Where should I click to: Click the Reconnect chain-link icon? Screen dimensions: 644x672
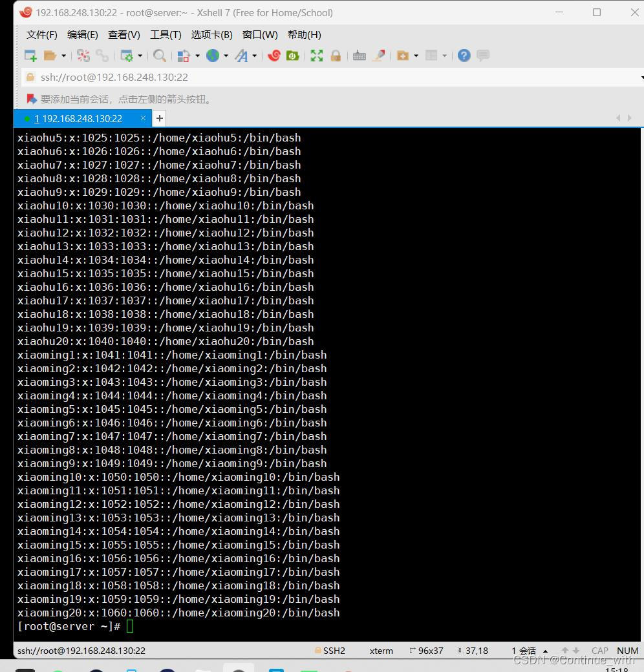coord(102,56)
